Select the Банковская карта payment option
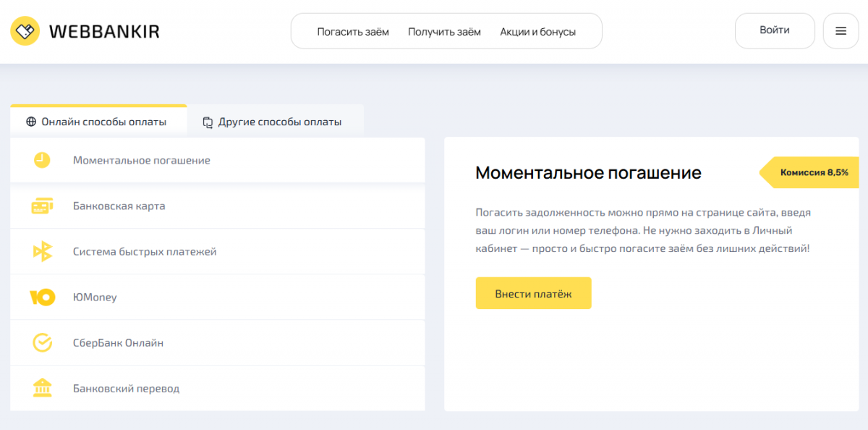The image size is (868, 430). click(x=119, y=206)
